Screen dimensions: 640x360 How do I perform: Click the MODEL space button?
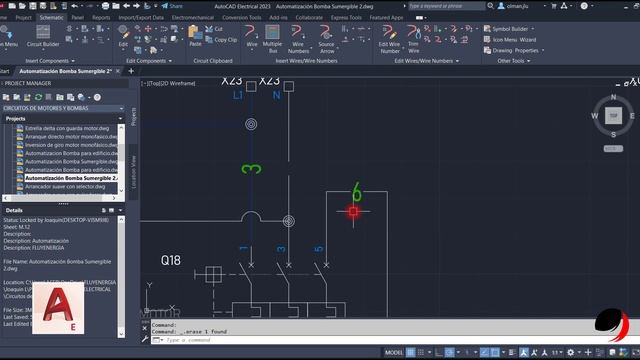coord(394,352)
